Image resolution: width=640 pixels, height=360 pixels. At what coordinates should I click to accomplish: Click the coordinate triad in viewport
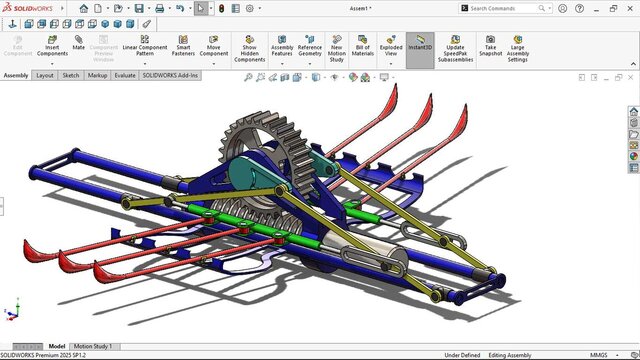point(12,310)
